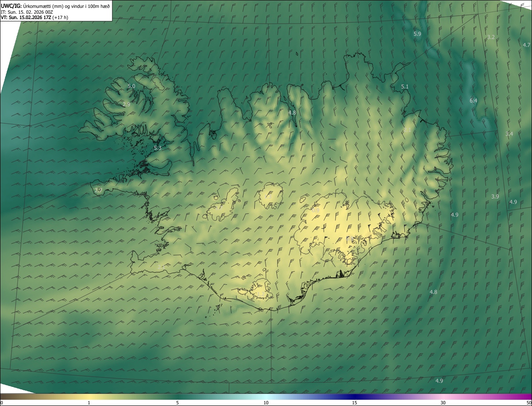
Task: Click the color scale tick label 1
Action: tap(89, 403)
